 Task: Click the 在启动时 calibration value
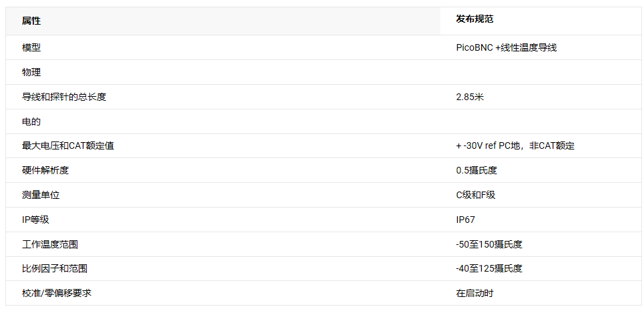(474, 293)
